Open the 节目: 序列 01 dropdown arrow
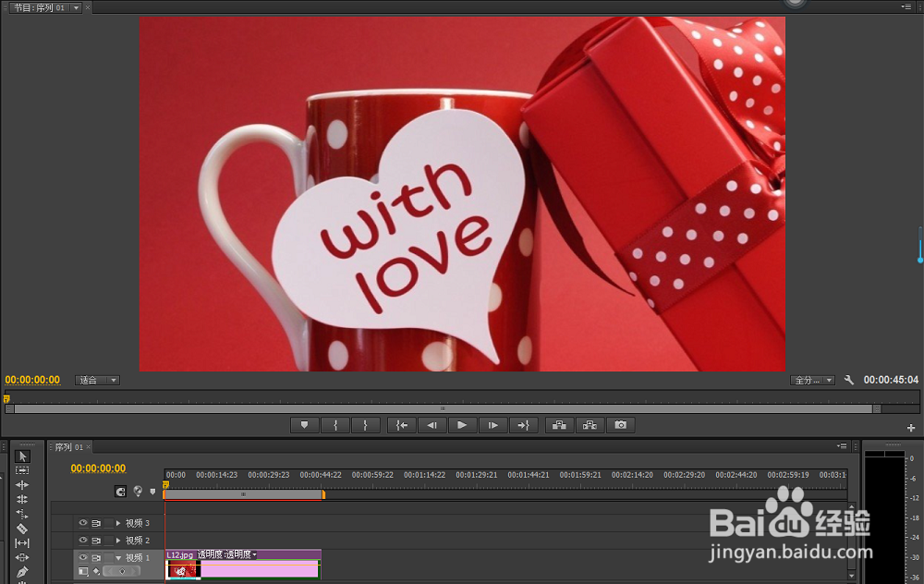The height and width of the screenshot is (584, 924). click(x=76, y=7)
